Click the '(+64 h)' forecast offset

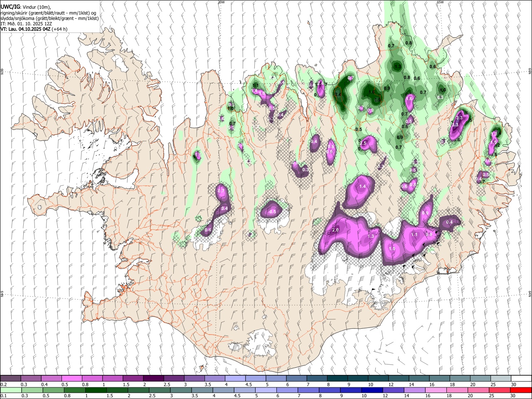59,29
